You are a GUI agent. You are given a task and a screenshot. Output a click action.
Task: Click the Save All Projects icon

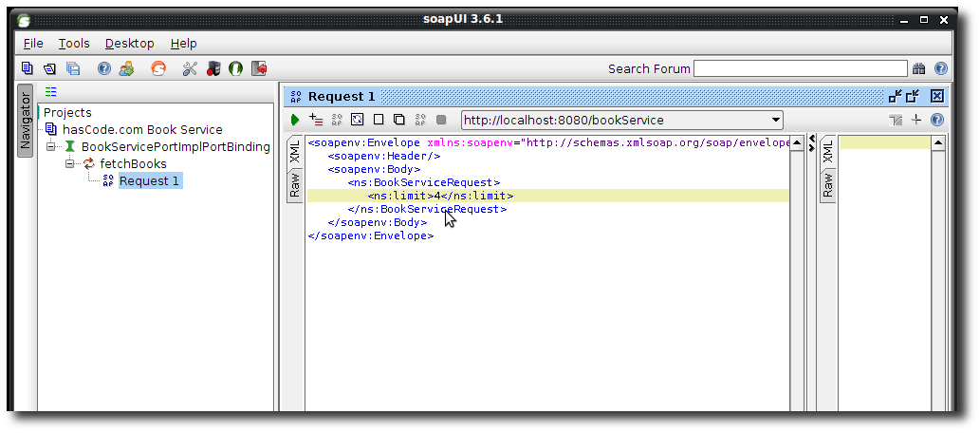(73, 68)
